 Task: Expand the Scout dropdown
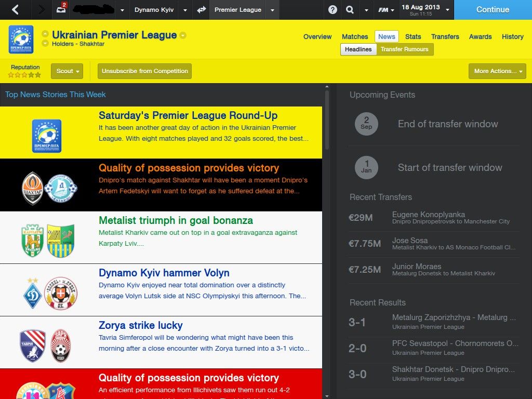click(67, 71)
